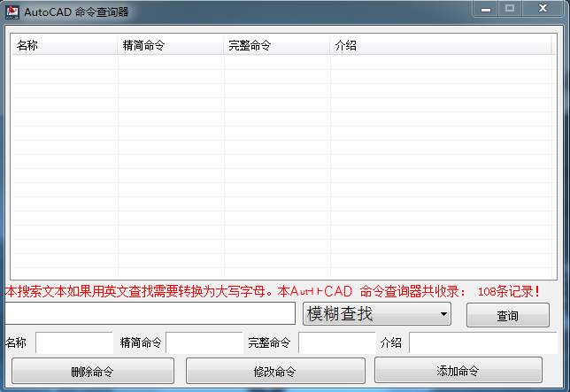Screen dimensions: 570x392
Task: Maximize the command query window
Action: tap(510, 8)
